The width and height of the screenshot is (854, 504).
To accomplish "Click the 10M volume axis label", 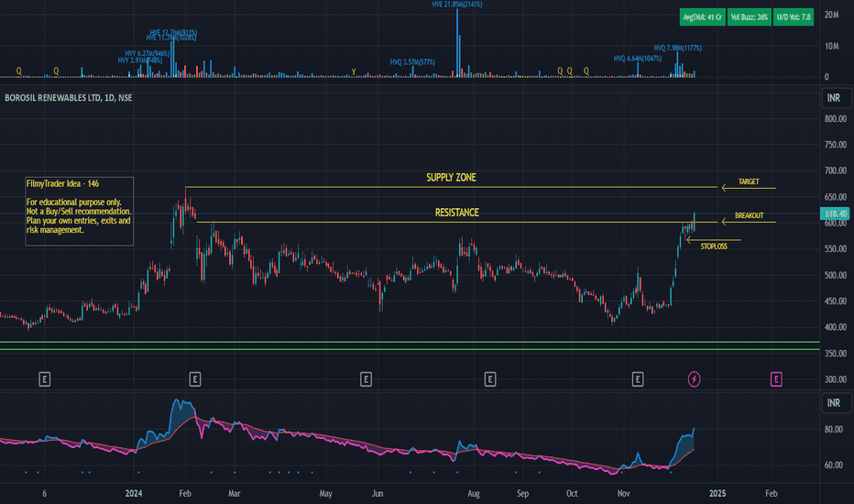I will [831, 47].
